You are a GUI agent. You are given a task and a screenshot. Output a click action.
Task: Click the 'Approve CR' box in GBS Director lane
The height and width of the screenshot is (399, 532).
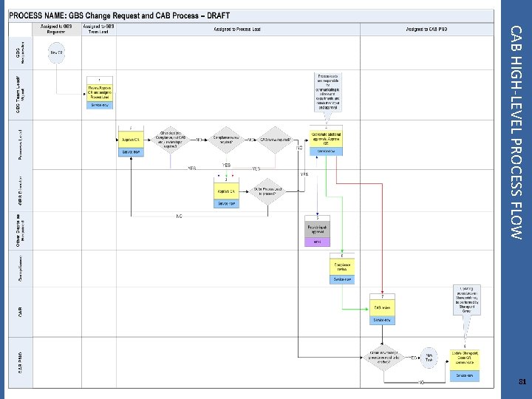click(x=226, y=191)
